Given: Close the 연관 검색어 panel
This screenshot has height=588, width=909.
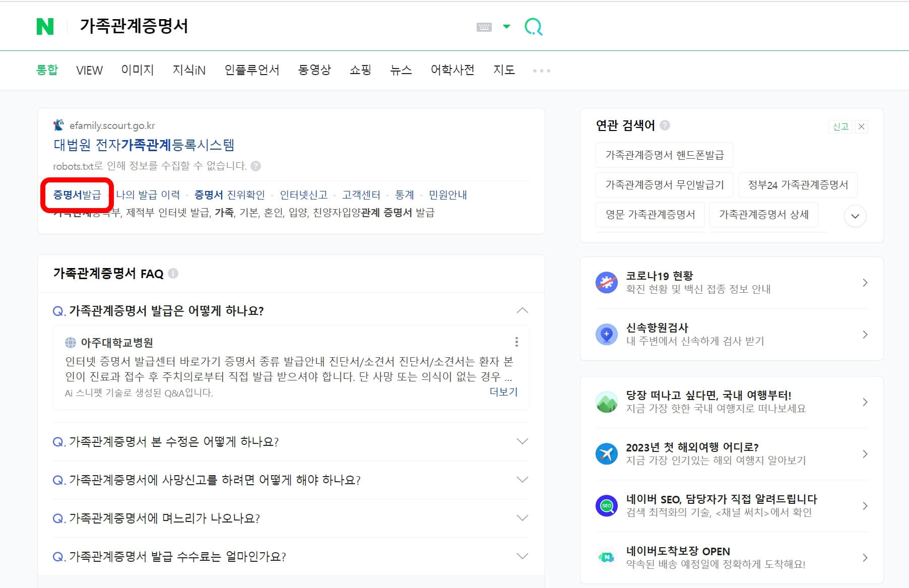Looking at the screenshot, I should tap(862, 126).
